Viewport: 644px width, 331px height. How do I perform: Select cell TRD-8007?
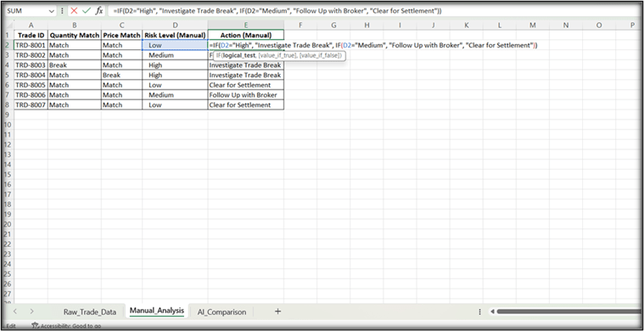pyautogui.click(x=31, y=104)
